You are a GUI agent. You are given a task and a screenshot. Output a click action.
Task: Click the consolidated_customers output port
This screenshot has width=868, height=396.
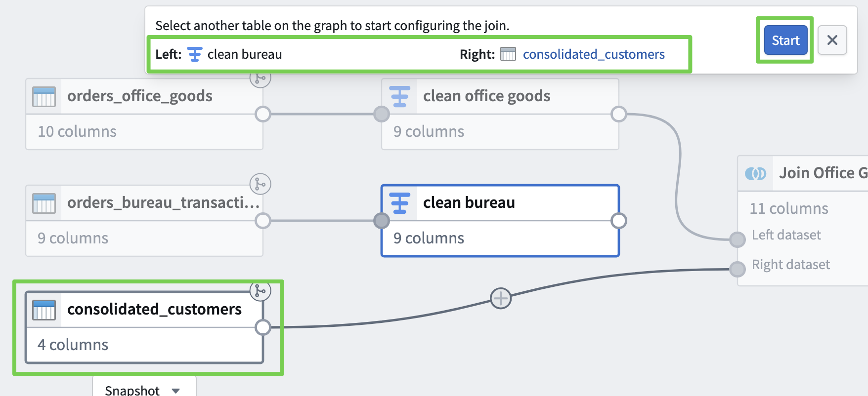tap(262, 327)
